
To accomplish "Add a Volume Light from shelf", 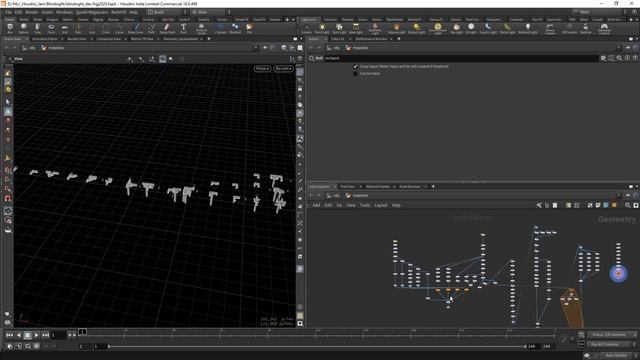I will click(x=396, y=29).
